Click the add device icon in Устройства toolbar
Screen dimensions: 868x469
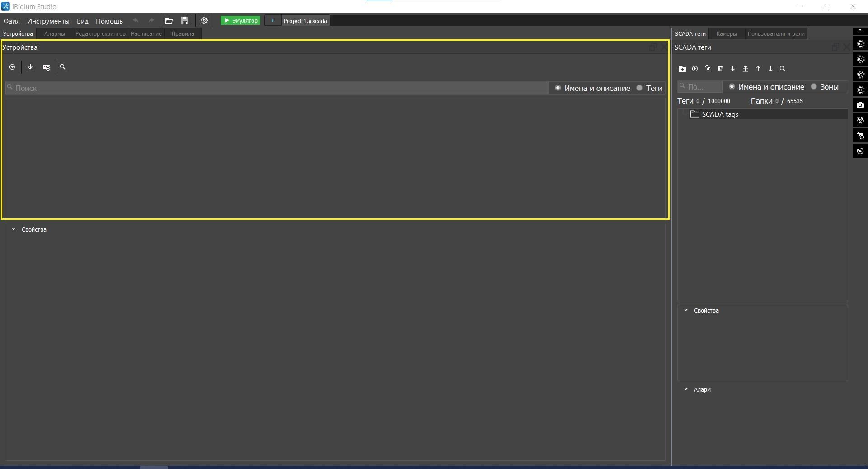(12, 67)
